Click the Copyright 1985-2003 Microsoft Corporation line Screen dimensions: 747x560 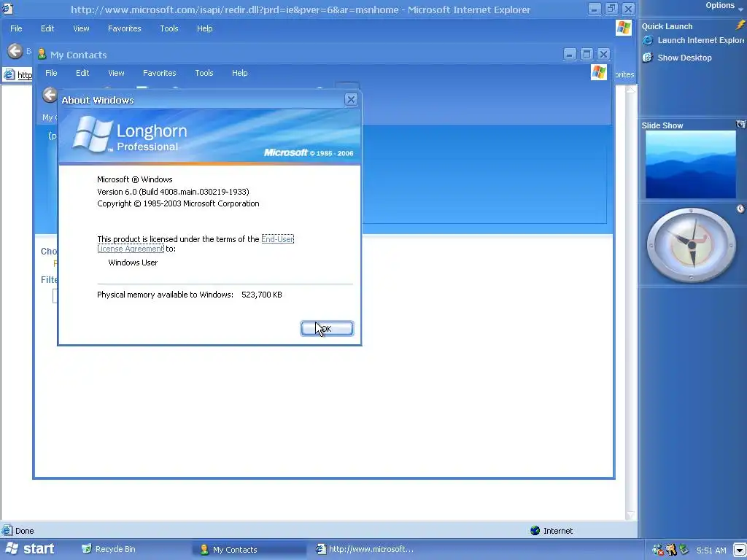point(178,203)
